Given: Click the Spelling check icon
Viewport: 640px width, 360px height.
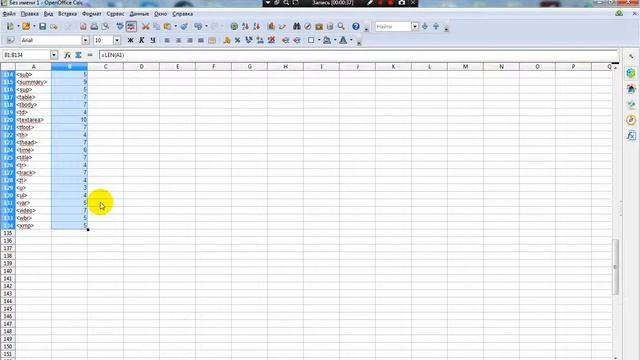Looking at the screenshot, I should coord(120,27).
